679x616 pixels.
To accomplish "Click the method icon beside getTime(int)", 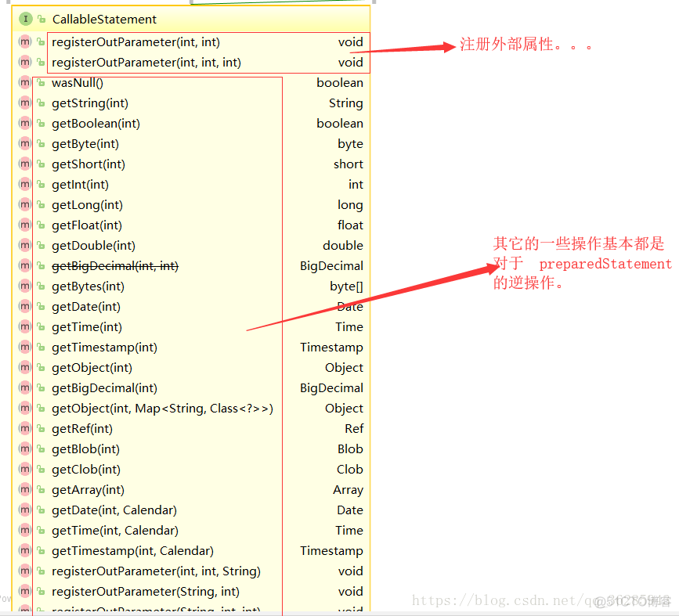I will pos(25,327).
